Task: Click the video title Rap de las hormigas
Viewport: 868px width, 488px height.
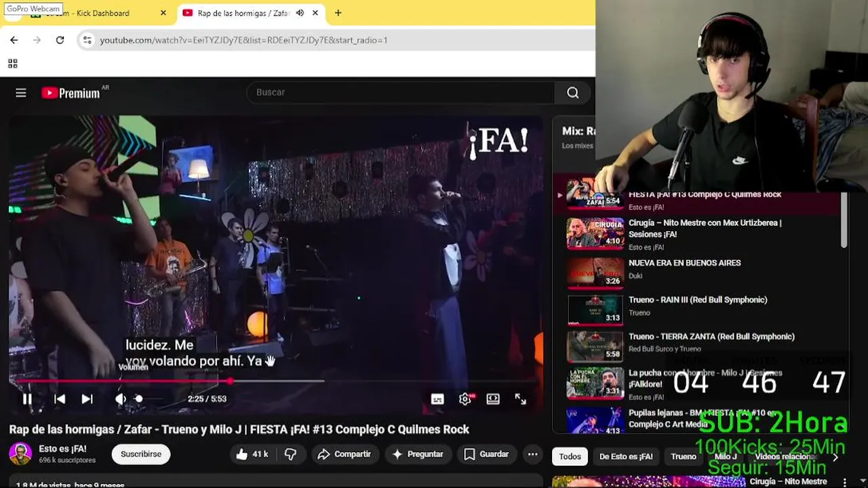Action: click(x=239, y=429)
